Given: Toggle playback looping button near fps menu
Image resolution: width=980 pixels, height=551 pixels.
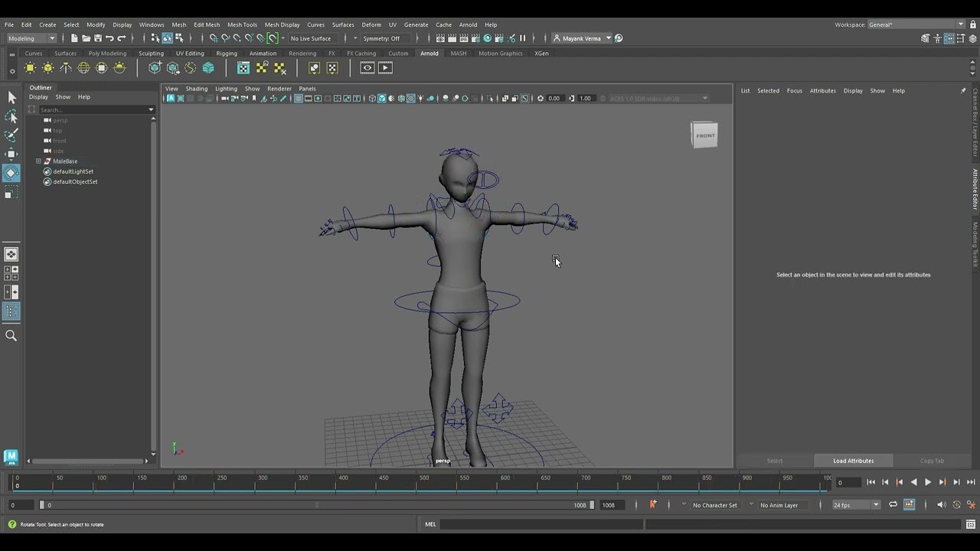Looking at the screenshot, I should pyautogui.click(x=893, y=504).
